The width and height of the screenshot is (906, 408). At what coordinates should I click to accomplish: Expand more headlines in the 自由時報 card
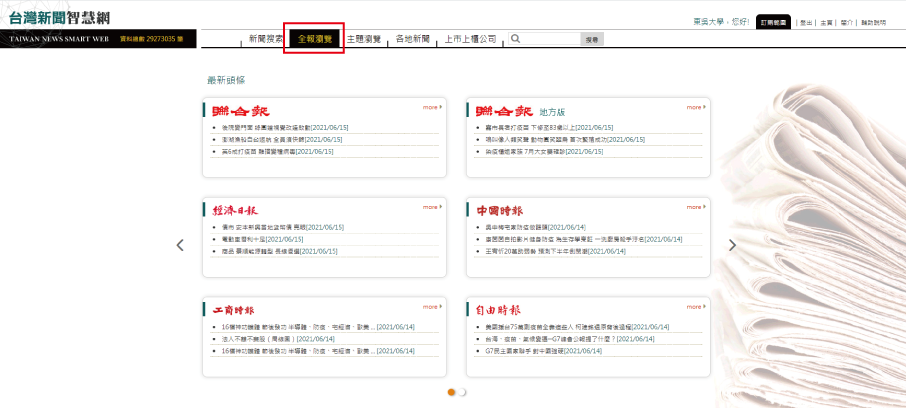(696, 307)
